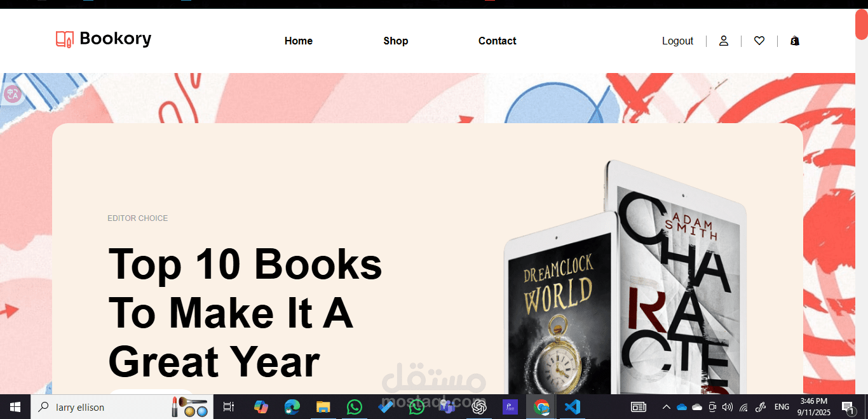Screen dimensions: 868x419
Task: Open the volume speaker control
Action: point(728,407)
